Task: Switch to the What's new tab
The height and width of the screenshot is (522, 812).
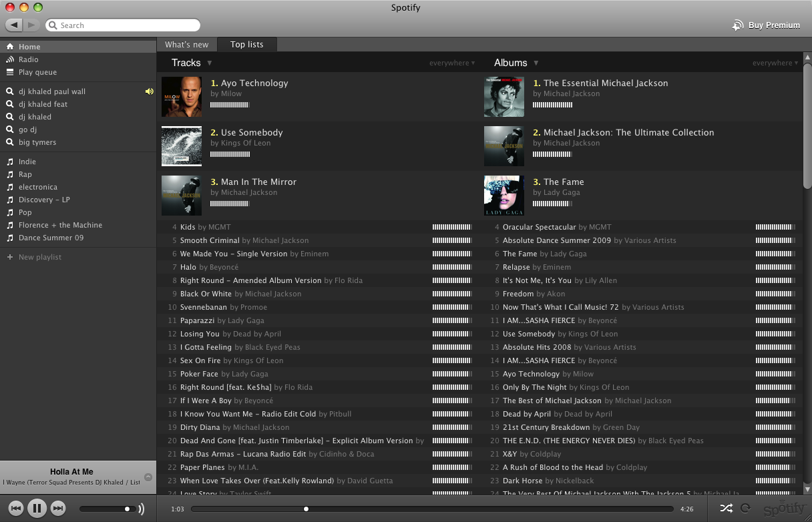Action: [187, 45]
